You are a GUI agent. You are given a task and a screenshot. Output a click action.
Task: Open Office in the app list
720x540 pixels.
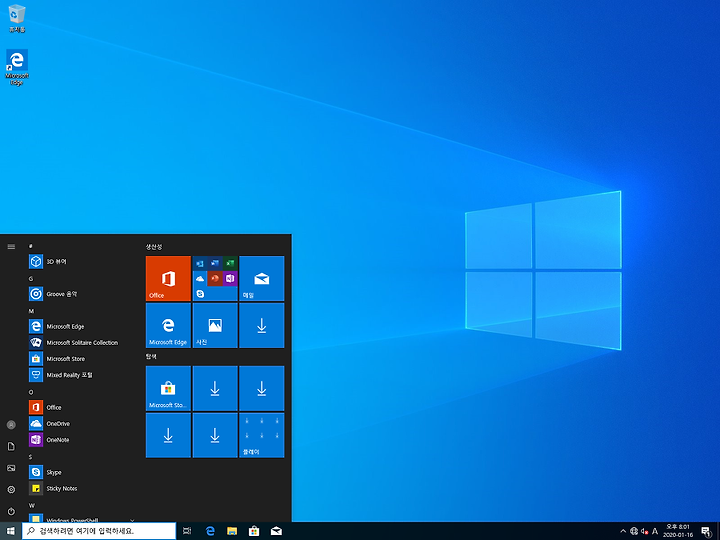80,407
